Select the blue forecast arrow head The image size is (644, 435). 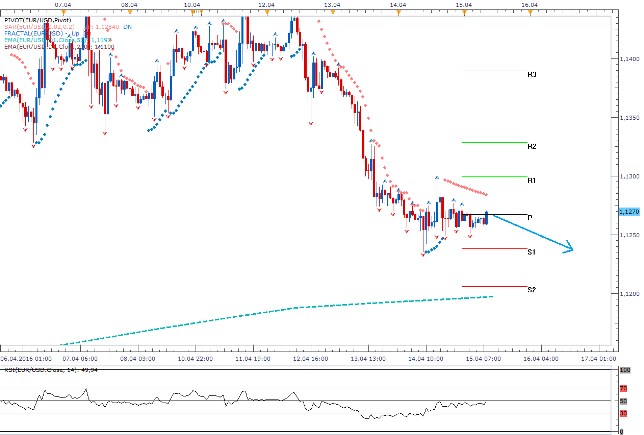pyautogui.click(x=568, y=249)
